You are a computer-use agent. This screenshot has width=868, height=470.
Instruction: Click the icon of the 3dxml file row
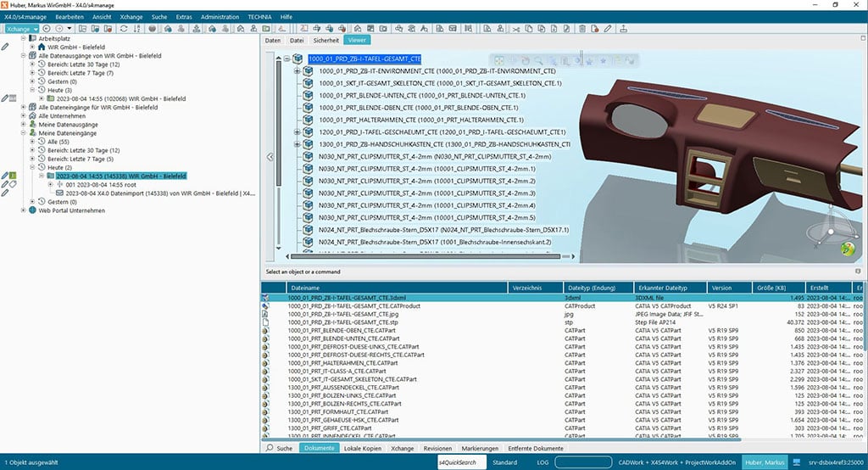click(x=265, y=298)
